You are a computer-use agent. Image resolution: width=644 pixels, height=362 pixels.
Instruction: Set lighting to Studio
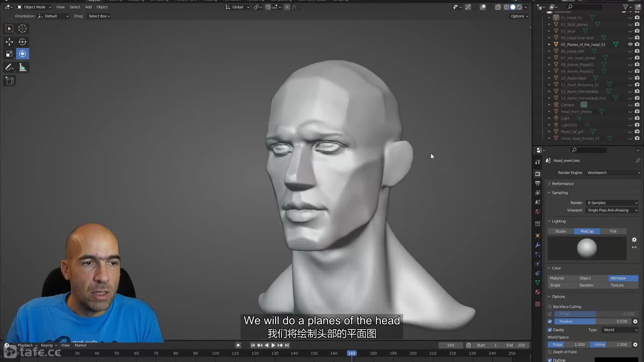tap(560, 231)
